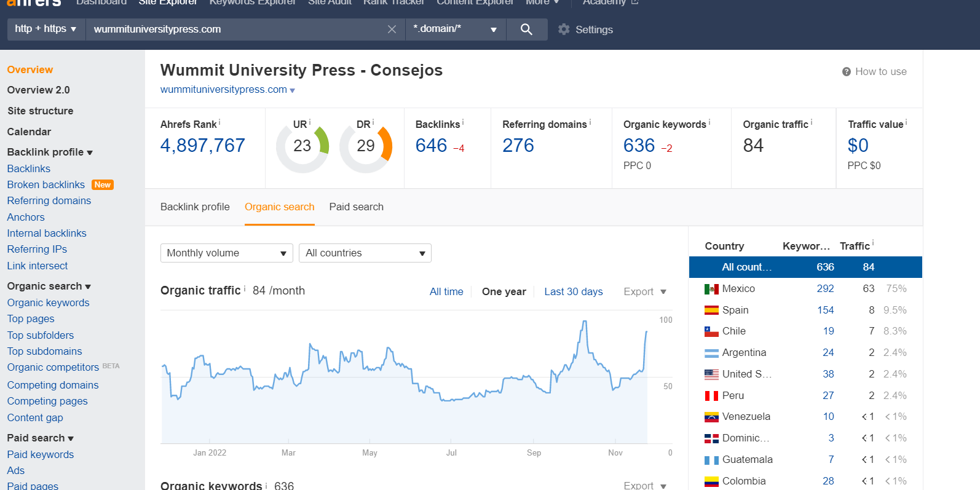The width and height of the screenshot is (980, 490).
Task: Click the Spain flag icon
Action: point(711,310)
